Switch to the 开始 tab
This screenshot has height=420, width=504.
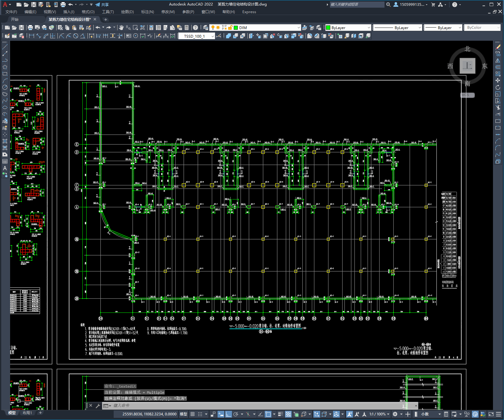15,19
